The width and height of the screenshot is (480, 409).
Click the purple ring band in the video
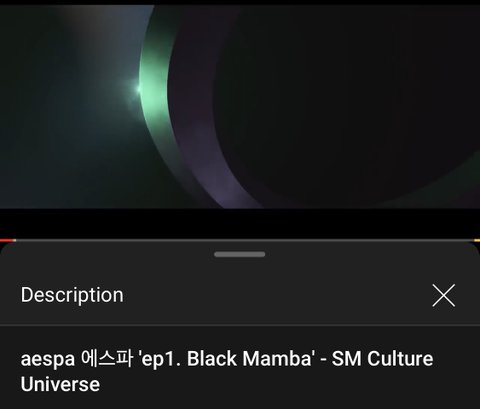200,133
